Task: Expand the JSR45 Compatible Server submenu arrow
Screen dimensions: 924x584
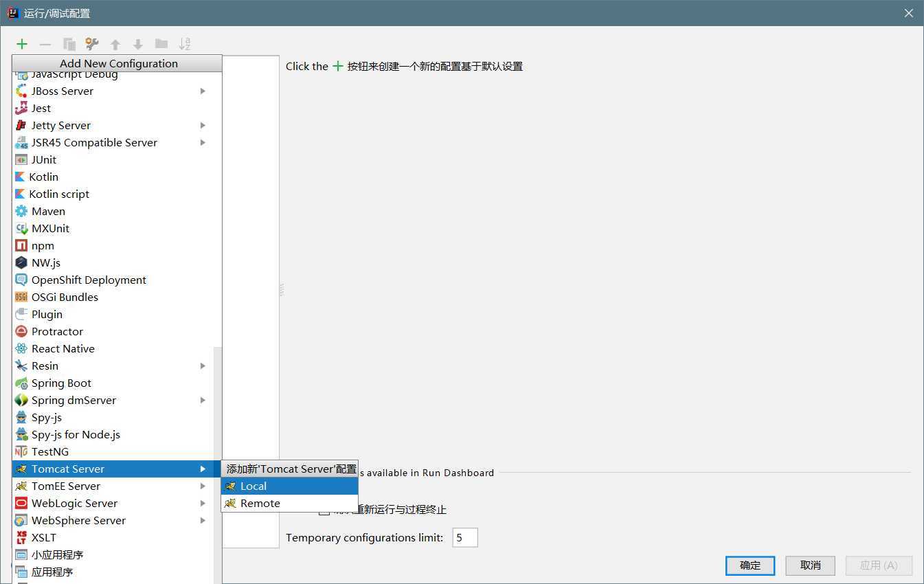Action: (203, 142)
